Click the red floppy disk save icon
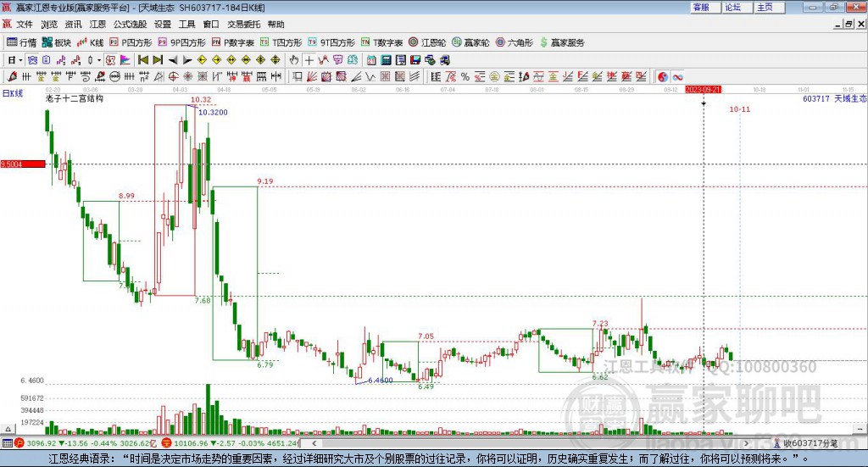The width and height of the screenshot is (868, 467). coord(415,60)
